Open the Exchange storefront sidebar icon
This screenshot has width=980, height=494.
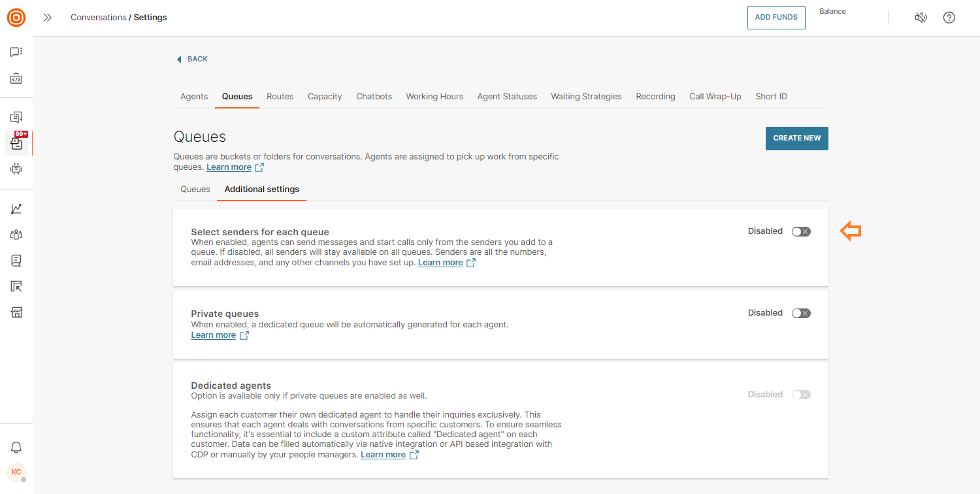point(16,312)
